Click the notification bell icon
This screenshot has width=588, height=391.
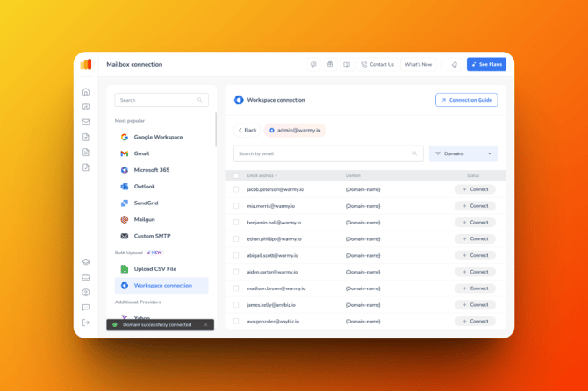click(x=455, y=65)
